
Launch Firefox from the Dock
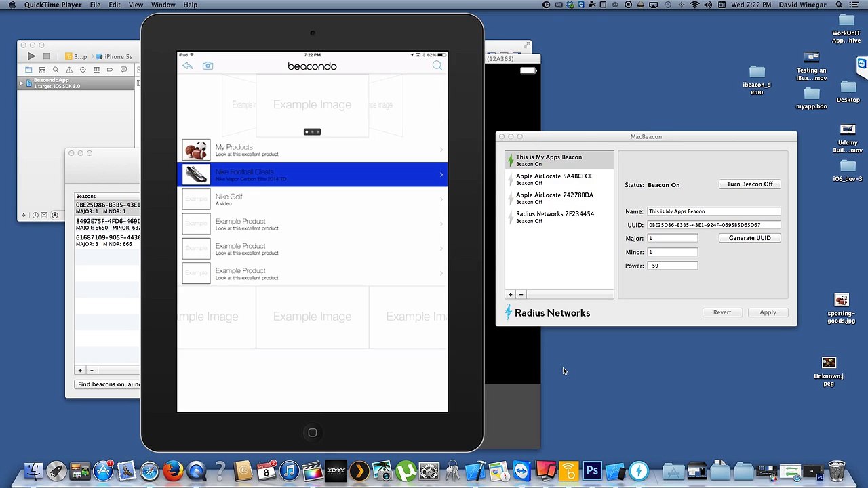click(173, 470)
